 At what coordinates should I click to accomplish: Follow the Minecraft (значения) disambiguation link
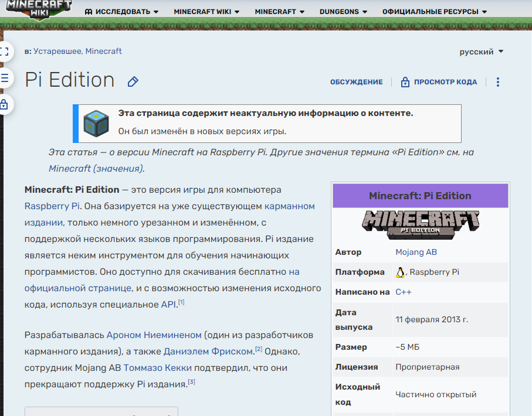point(96,169)
